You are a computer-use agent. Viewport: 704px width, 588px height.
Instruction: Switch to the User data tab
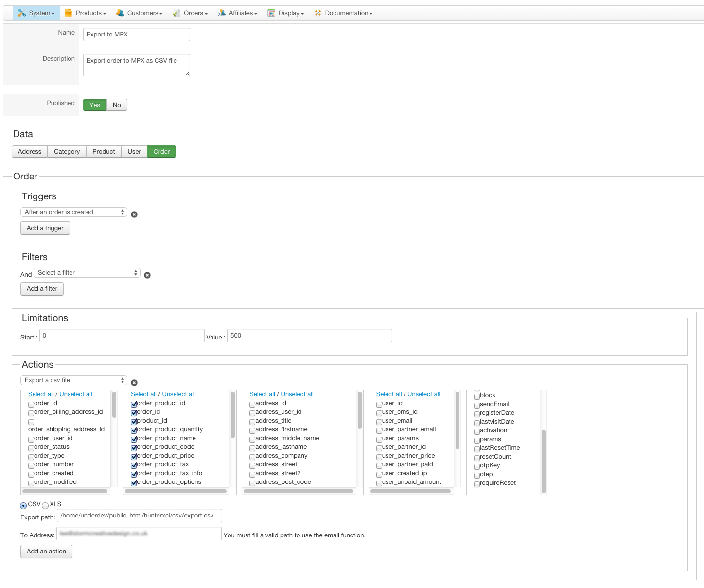[134, 152]
